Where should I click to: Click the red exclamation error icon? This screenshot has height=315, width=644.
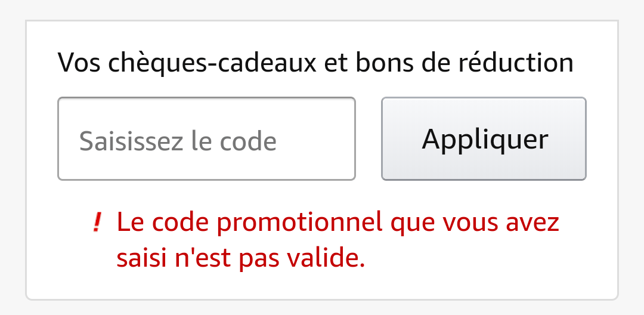click(x=97, y=223)
